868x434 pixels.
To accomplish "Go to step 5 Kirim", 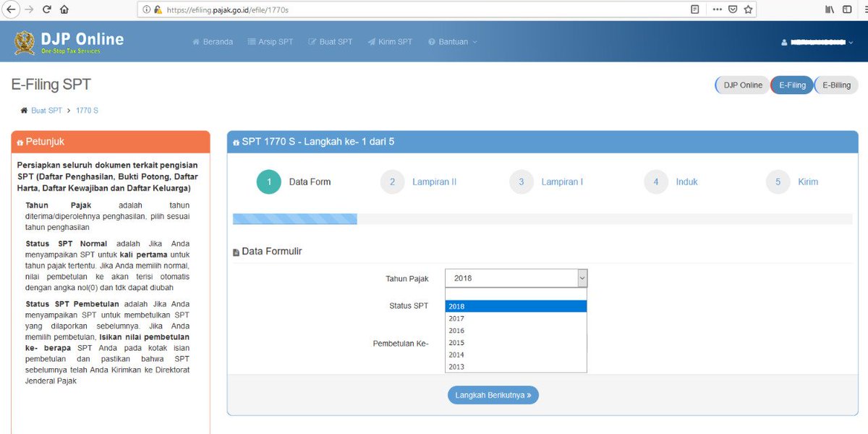I will tap(792, 182).
